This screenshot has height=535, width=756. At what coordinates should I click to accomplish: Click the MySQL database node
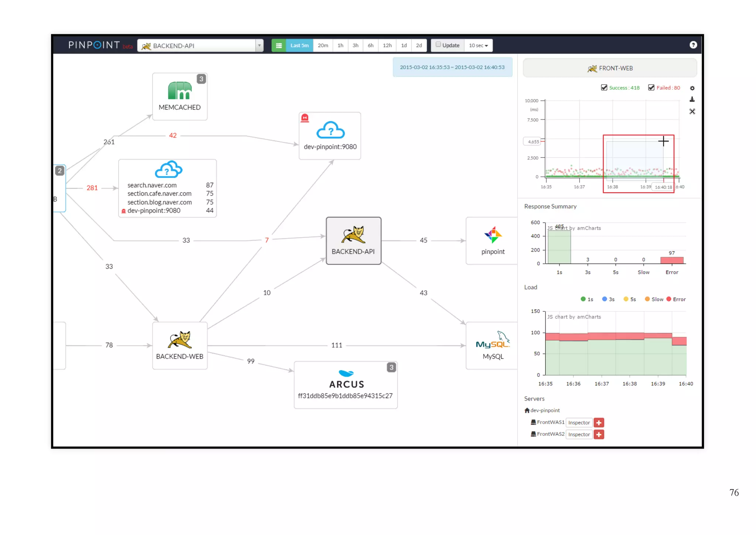click(492, 345)
